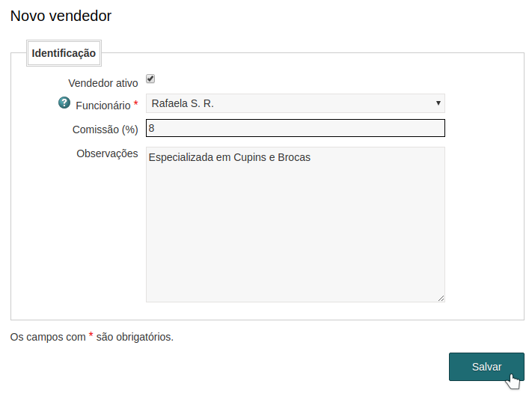Screen dimensions: 532x393
Task: Click the help icon beside Funcionário
Action: 64,103
